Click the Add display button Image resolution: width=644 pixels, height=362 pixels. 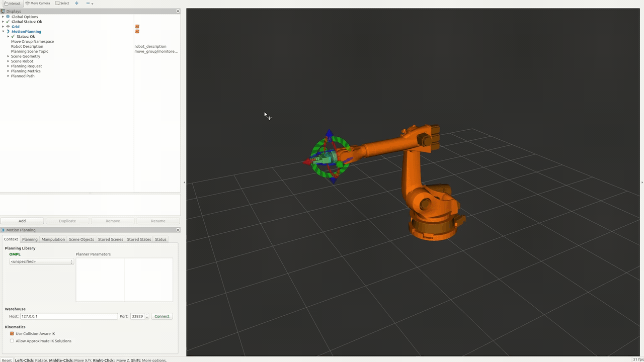click(x=22, y=221)
